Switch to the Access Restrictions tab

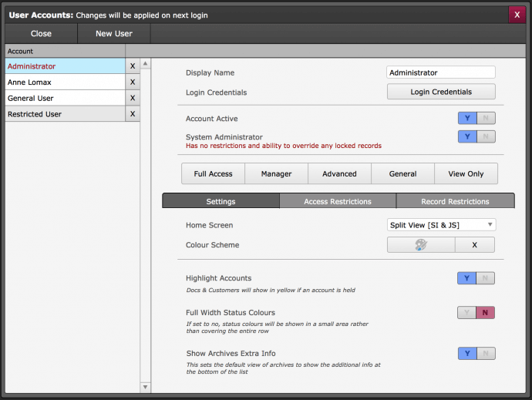click(338, 201)
